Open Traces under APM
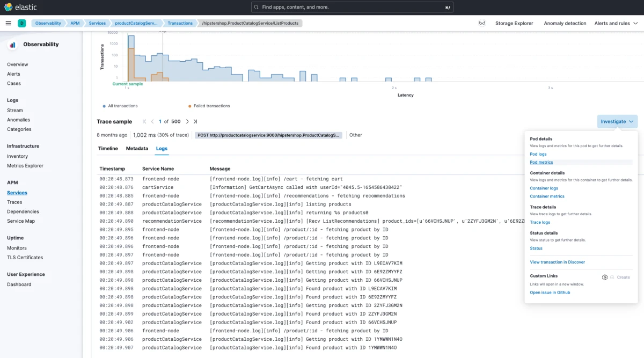The image size is (644, 358). pos(14,202)
